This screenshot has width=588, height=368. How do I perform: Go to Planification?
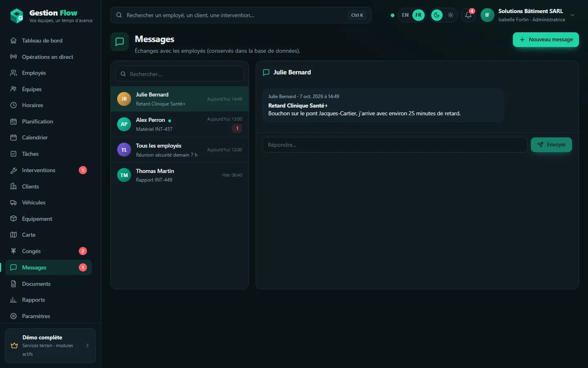48,121
